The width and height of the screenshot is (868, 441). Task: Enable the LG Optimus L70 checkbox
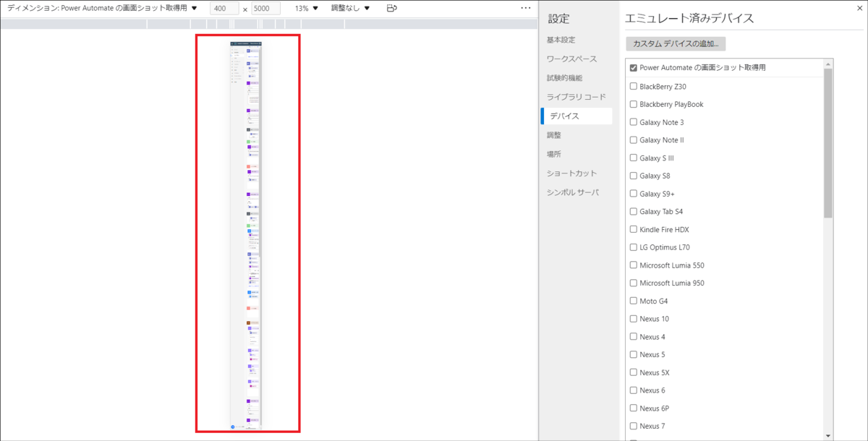pyautogui.click(x=634, y=247)
